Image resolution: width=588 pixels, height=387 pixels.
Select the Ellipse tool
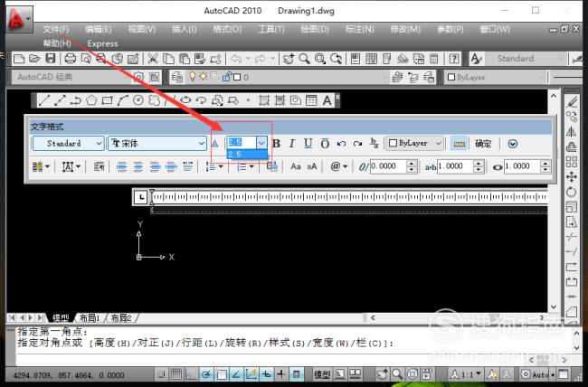tap(185, 100)
